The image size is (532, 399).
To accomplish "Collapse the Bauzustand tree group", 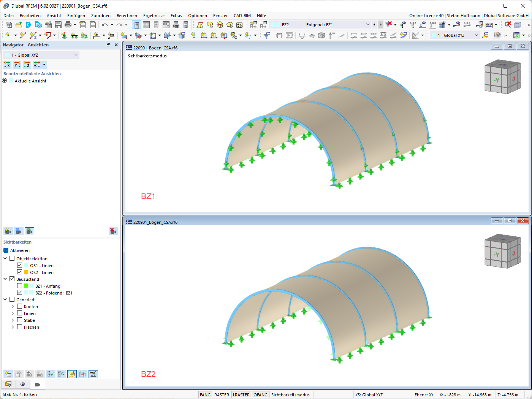I will [6, 279].
